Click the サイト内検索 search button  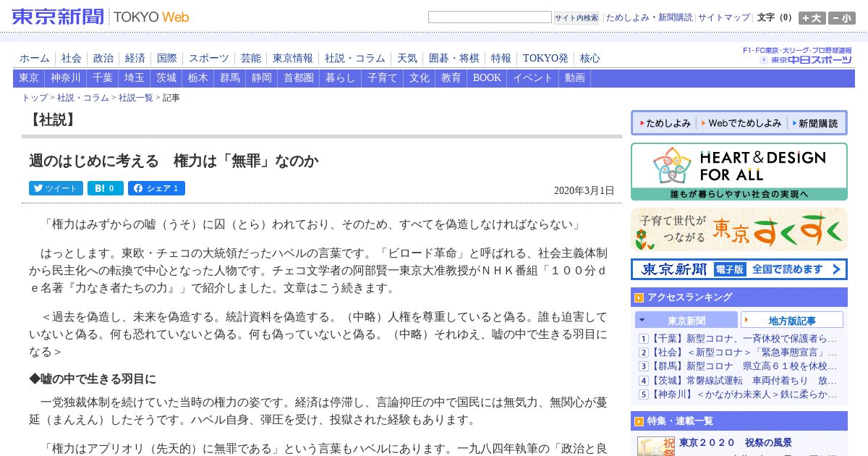click(x=576, y=17)
